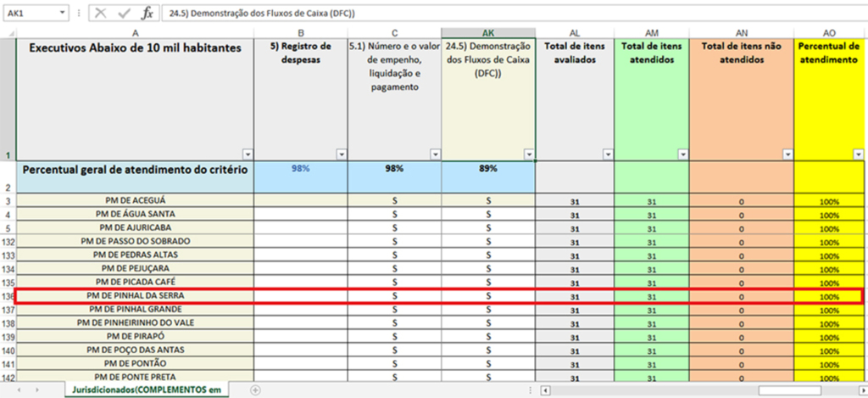Click cell PM DE AJURICABA
868x398 pixels.
[x=135, y=227]
